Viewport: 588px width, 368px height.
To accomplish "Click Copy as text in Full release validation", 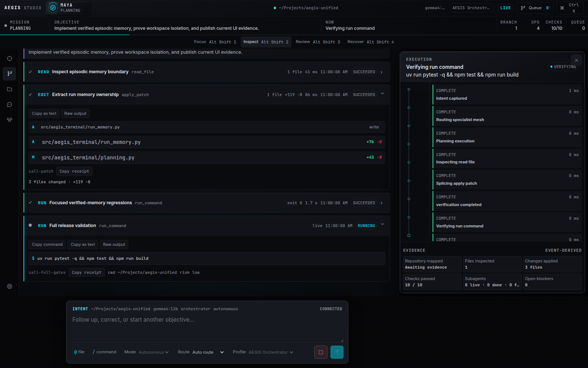I will [x=83, y=245].
